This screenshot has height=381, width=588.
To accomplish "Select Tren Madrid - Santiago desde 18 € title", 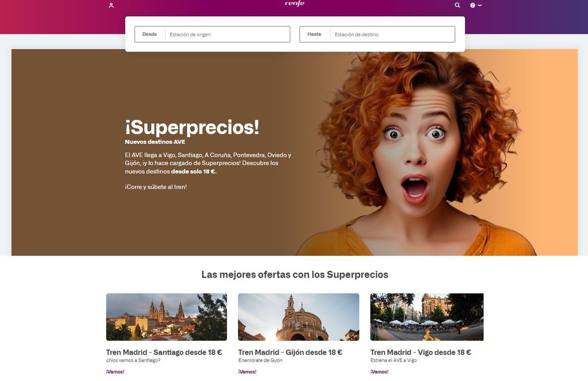I will pos(164,352).
